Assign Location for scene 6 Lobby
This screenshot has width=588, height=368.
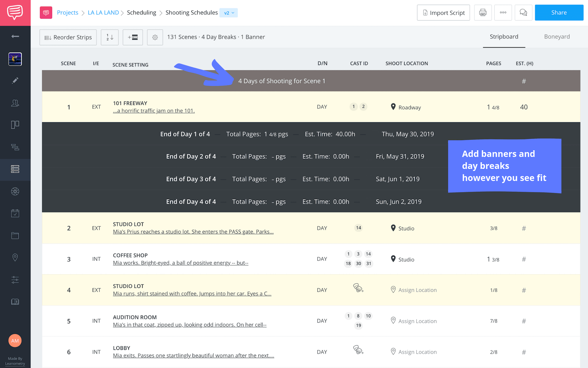pos(414,352)
